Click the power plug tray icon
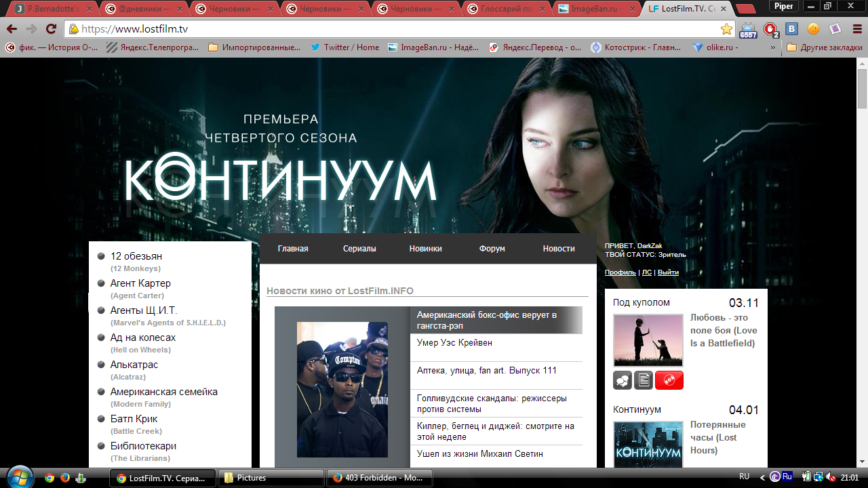This screenshot has height=488, width=868. point(806,477)
